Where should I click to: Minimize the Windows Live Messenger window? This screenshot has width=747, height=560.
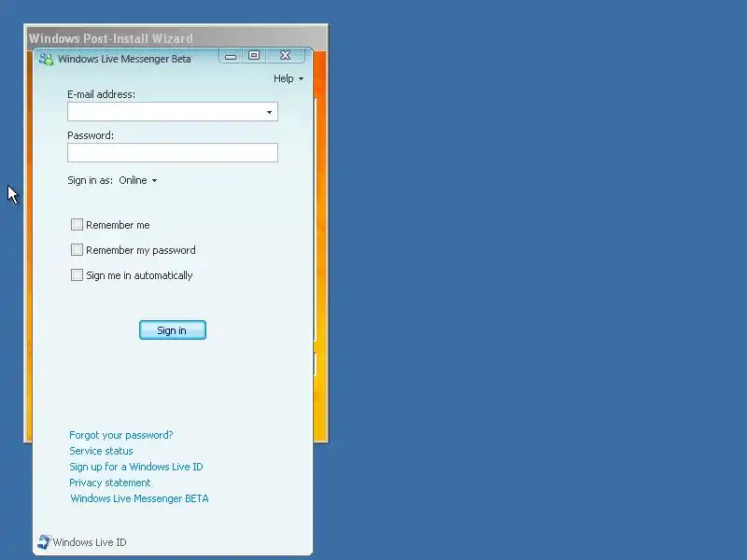click(231, 56)
